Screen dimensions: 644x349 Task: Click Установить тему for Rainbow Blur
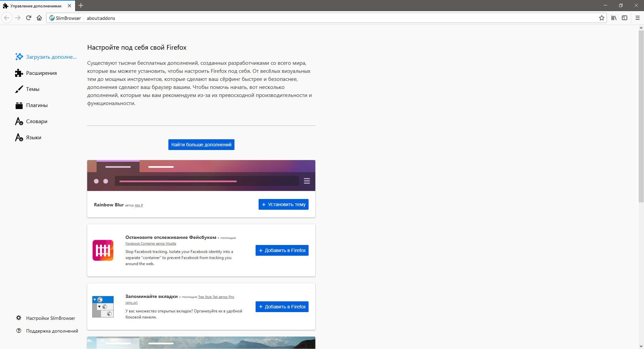coord(283,204)
